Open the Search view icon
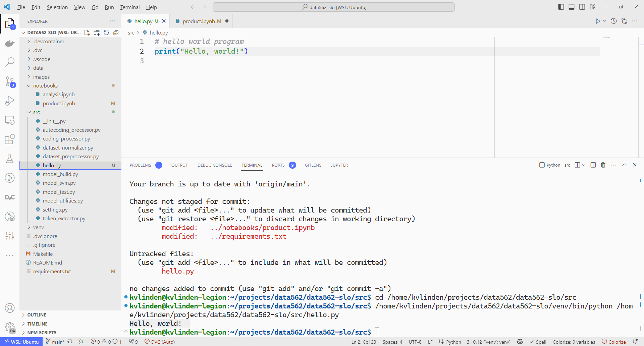This screenshot has height=346, width=644. [10, 62]
